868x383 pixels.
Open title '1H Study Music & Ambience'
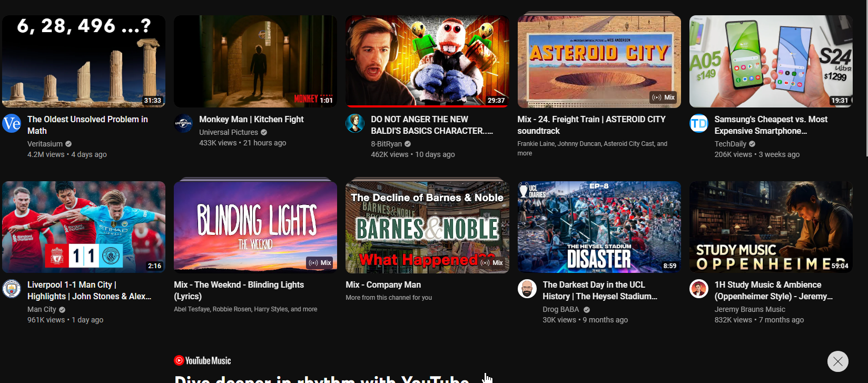click(x=774, y=290)
